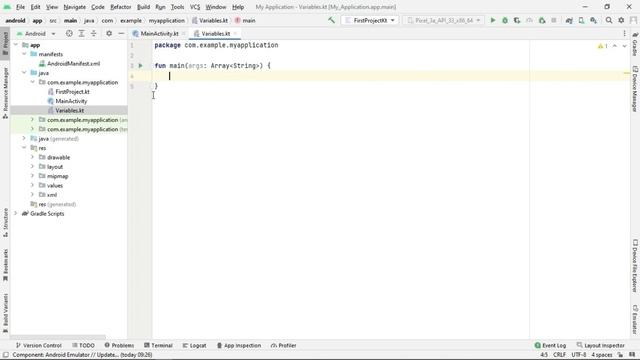Select MainActivity in project tree

pos(71,101)
